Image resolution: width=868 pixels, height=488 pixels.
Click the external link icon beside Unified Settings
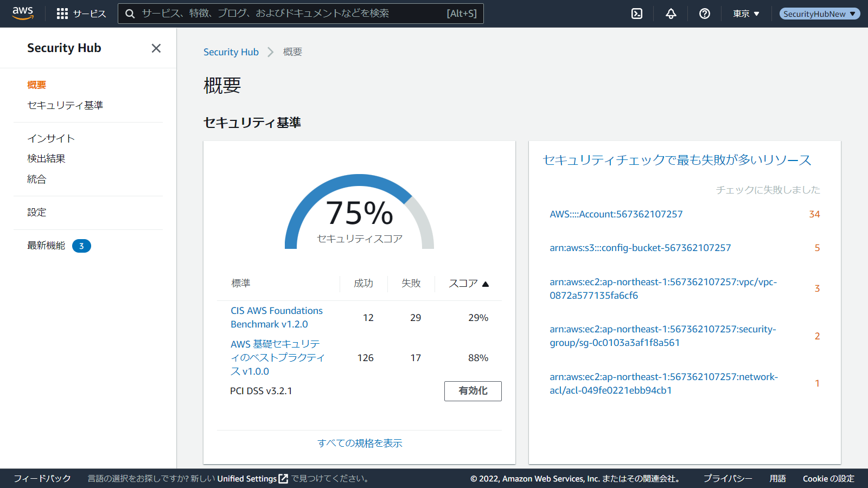point(283,479)
